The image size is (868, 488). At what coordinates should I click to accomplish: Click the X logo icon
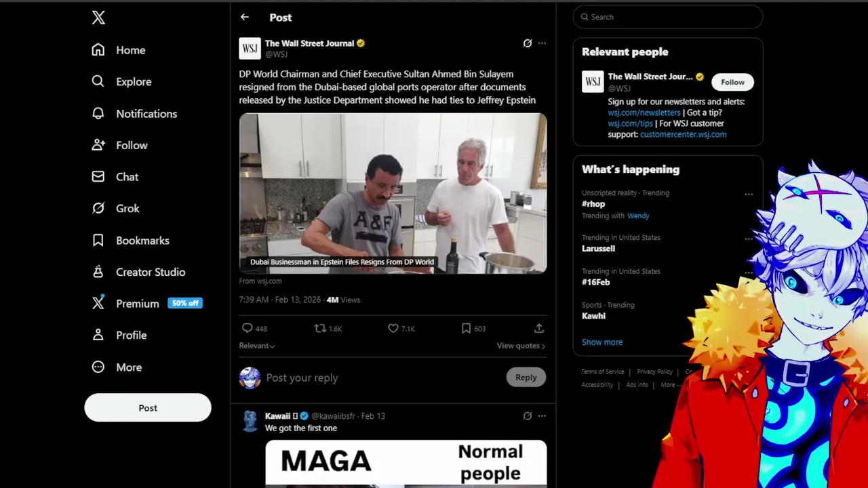tap(98, 18)
